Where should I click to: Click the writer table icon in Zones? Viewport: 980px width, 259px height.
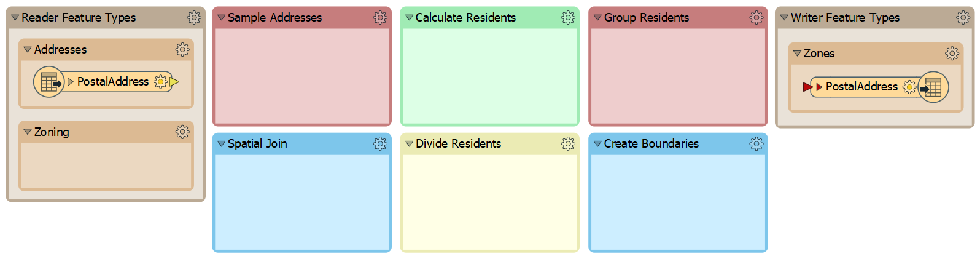tap(933, 87)
